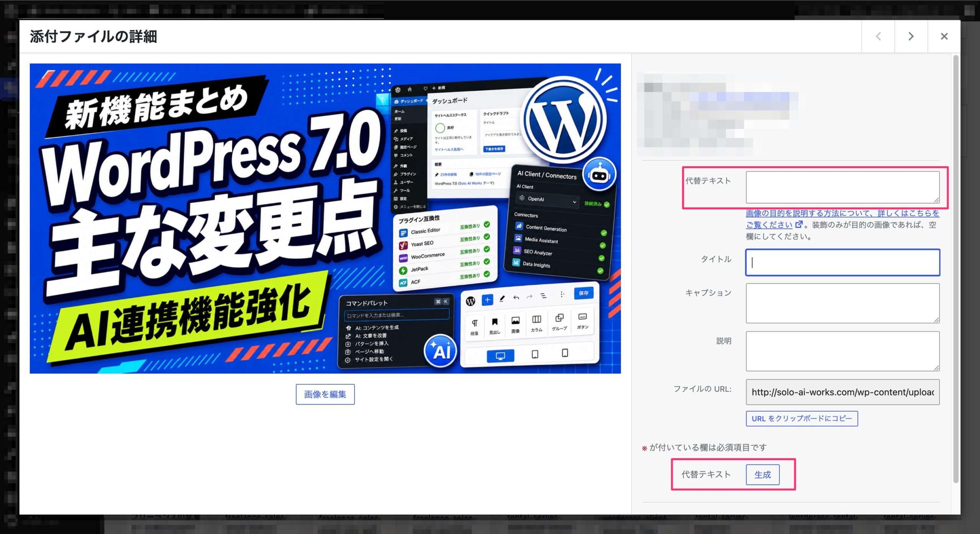Go to the previous attachment
Screen dimensions: 980x534
point(878,36)
